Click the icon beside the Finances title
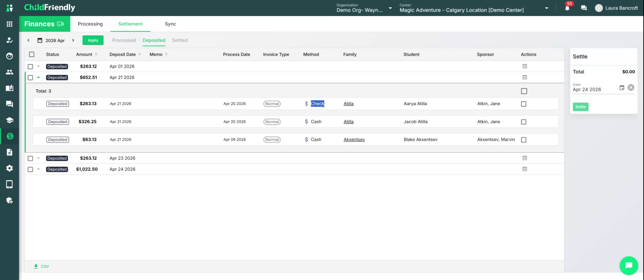This screenshot has width=644, height=280. coord(61,24)
